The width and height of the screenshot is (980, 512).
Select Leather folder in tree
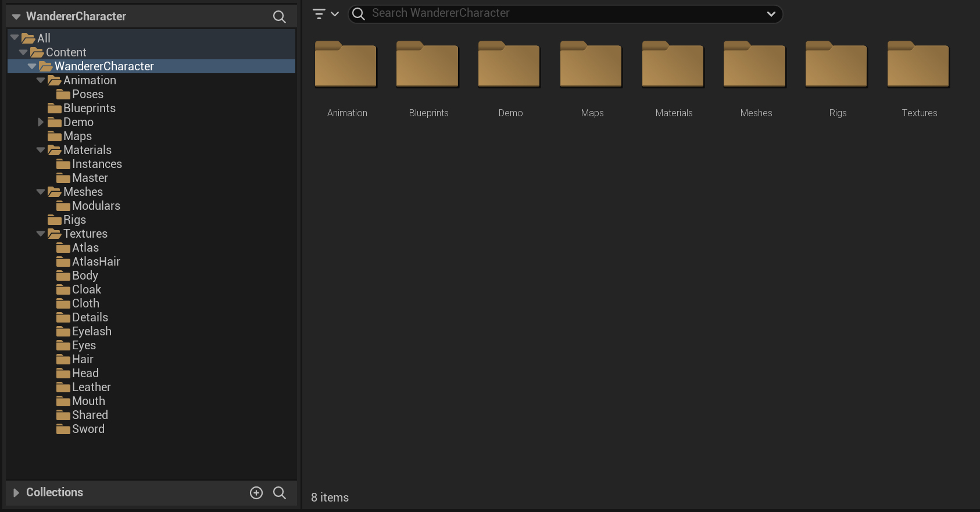84,387
